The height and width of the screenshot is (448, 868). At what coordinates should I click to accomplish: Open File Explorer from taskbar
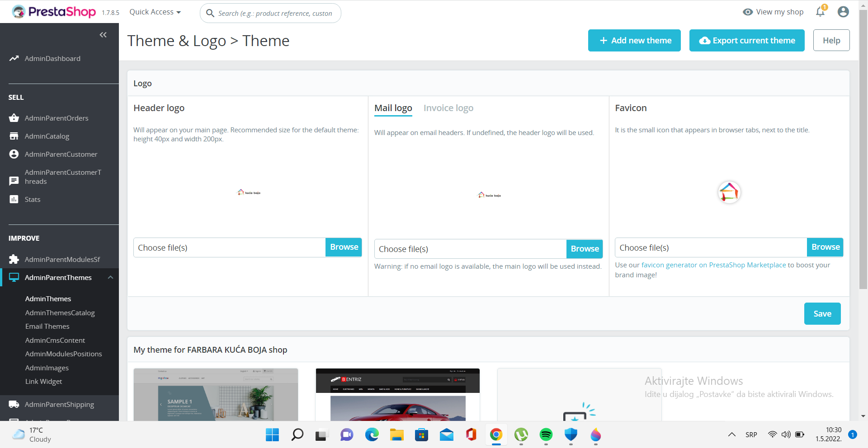pos(396,435)
